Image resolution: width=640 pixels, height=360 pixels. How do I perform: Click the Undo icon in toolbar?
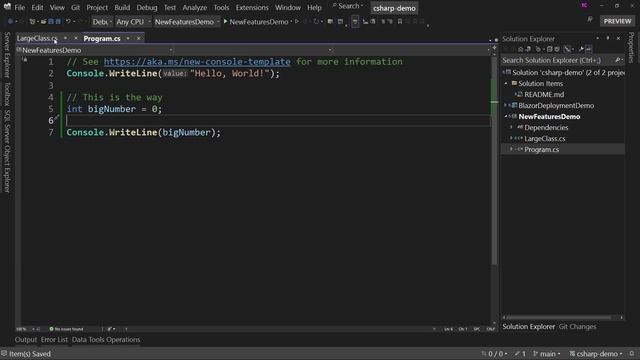(68, 21)
